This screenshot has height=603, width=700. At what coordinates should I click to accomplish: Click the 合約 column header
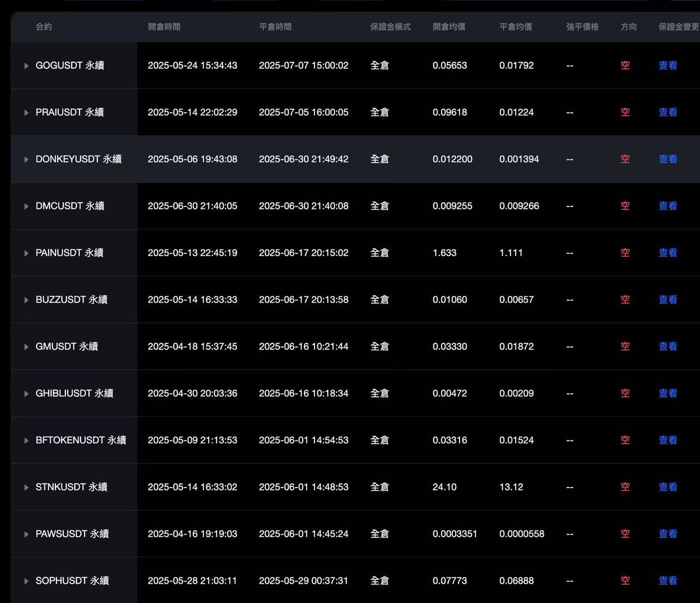coord(44,27)
